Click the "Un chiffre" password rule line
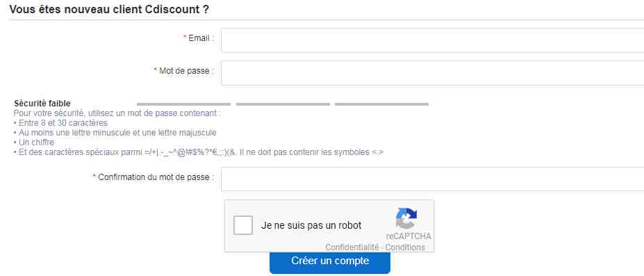Image resolution: width=644 pixels, height=276 pixels. 36,143
